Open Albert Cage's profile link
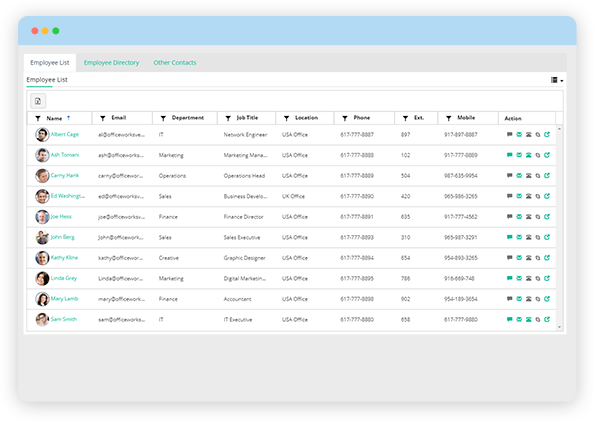595x422 pixels. click(x=65, y=134)
